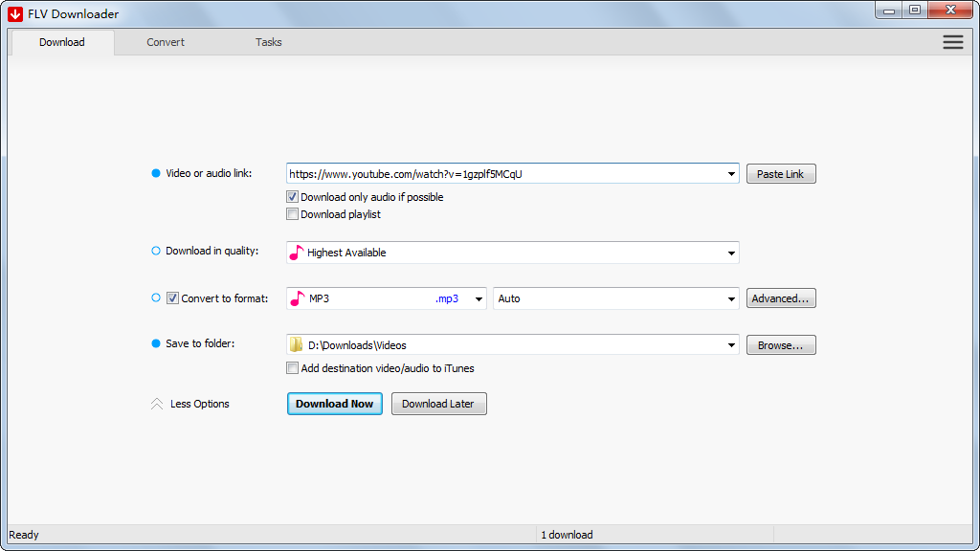Open the Tasks tab
The height and width of the screenshot is (551, 980).
269,42
